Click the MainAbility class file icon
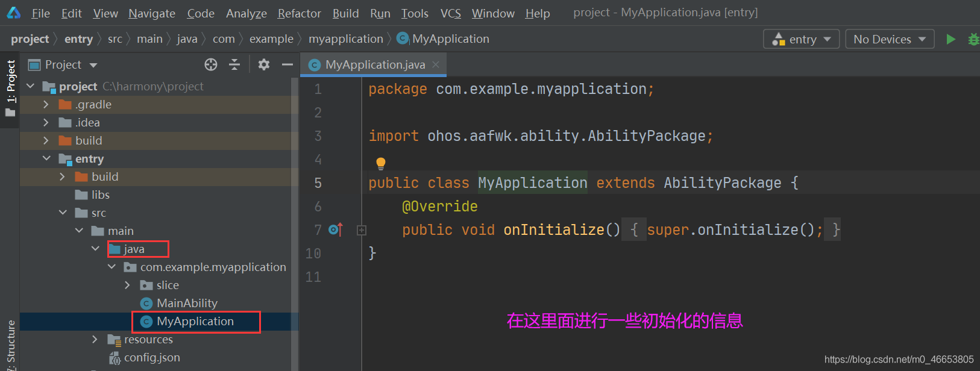Screen dimensions: 980x371 (146, 304)
